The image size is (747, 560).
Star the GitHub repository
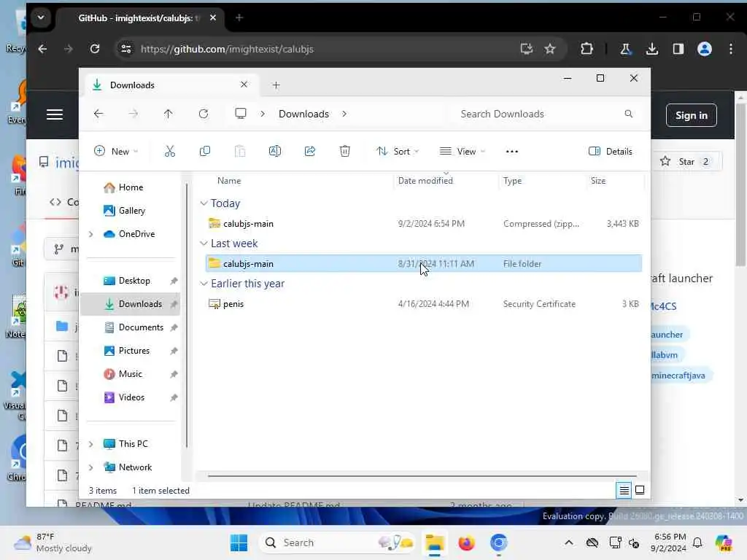(x=686, y=161)
